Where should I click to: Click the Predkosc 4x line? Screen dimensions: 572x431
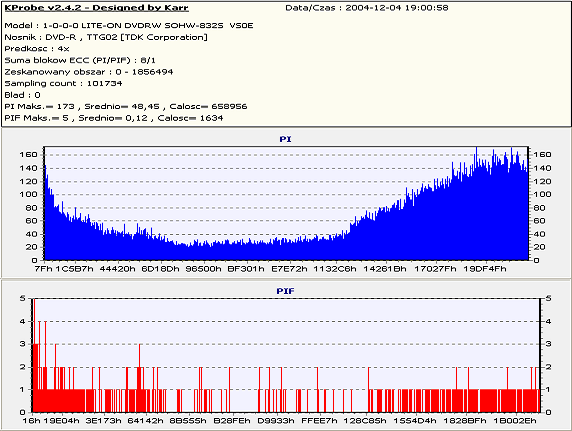(37, 49)
